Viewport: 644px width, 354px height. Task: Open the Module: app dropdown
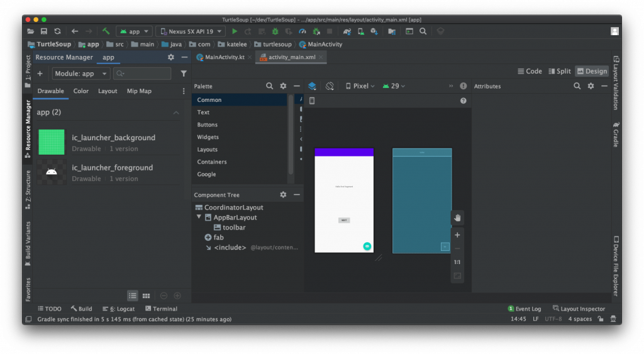tap(80, 74)
